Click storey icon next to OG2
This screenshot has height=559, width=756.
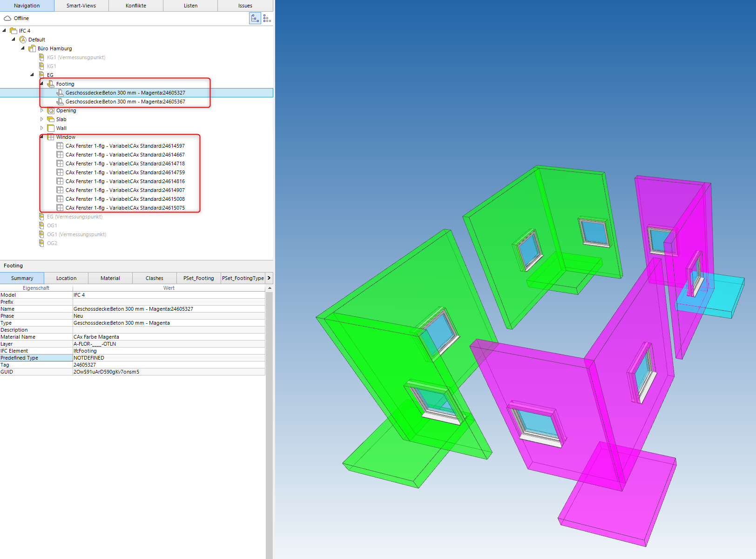coord(41,243)
